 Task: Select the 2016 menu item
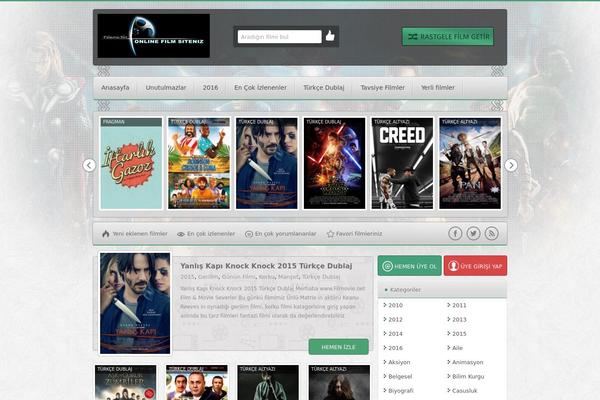click(x=210, y=88)
